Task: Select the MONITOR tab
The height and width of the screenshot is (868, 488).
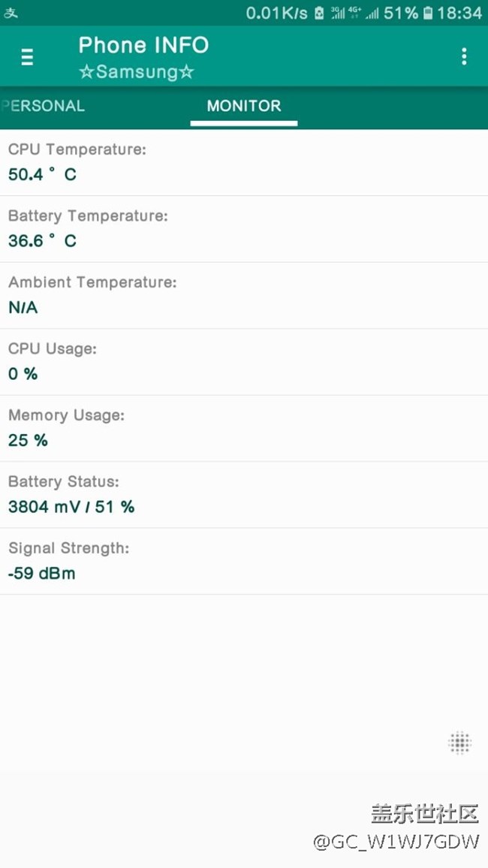Action: (x=244, y=106)
